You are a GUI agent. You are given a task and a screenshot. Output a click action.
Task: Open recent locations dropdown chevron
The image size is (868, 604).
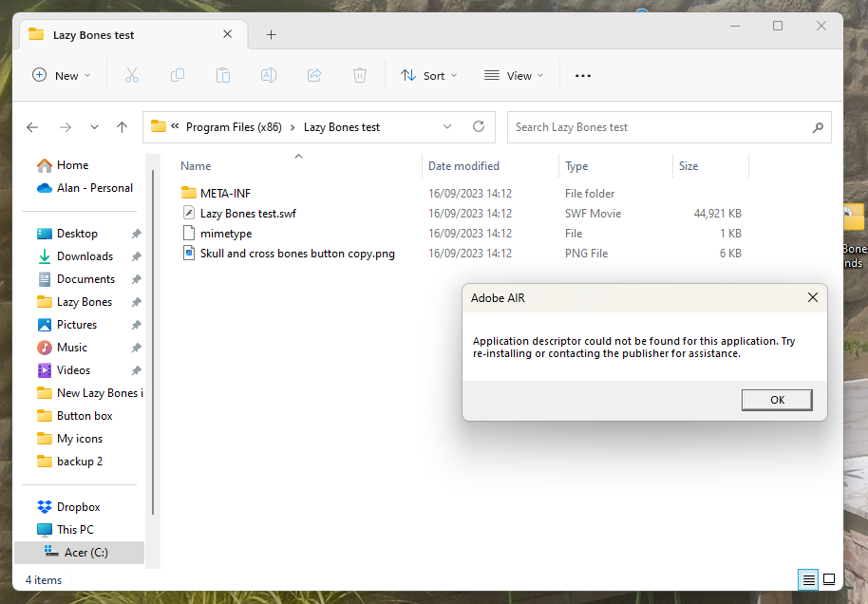click(94, 127)
